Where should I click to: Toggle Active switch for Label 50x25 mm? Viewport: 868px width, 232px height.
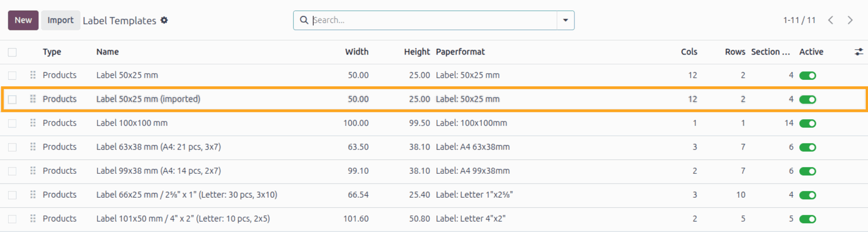click(x=807, y=75)
